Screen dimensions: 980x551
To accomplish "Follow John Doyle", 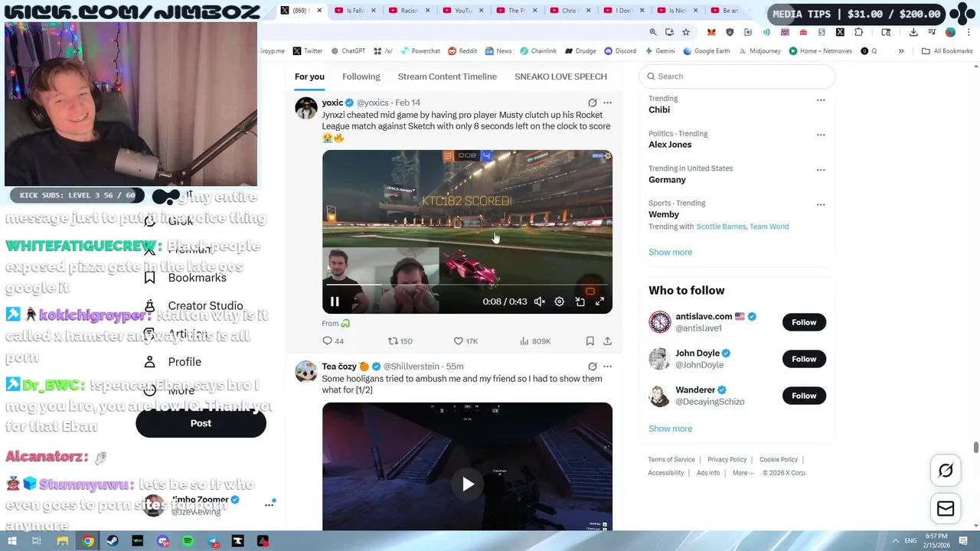I will (x=804, y=359).
